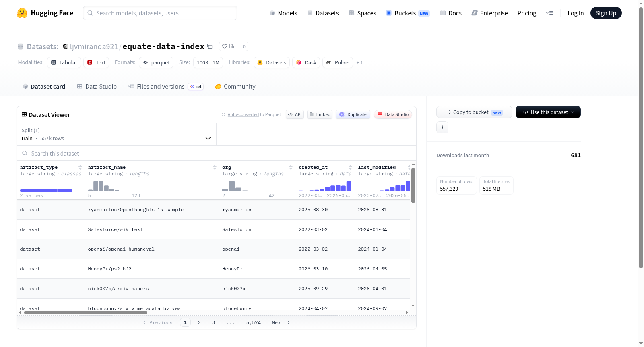This screenshot has width=644, height=347.
Task: Click the Polars library tag
Action: 338,62
